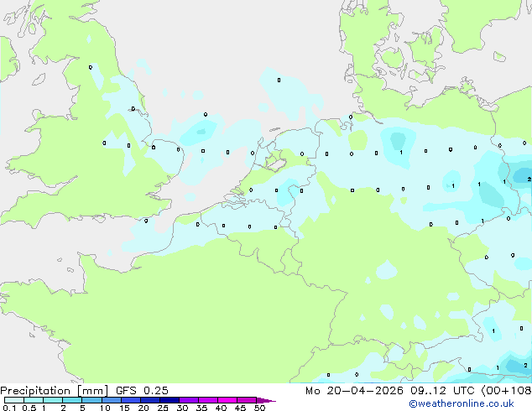Click the "Precipitation" title word
Viewport: 532px width, 411px height.
point(35,391)
